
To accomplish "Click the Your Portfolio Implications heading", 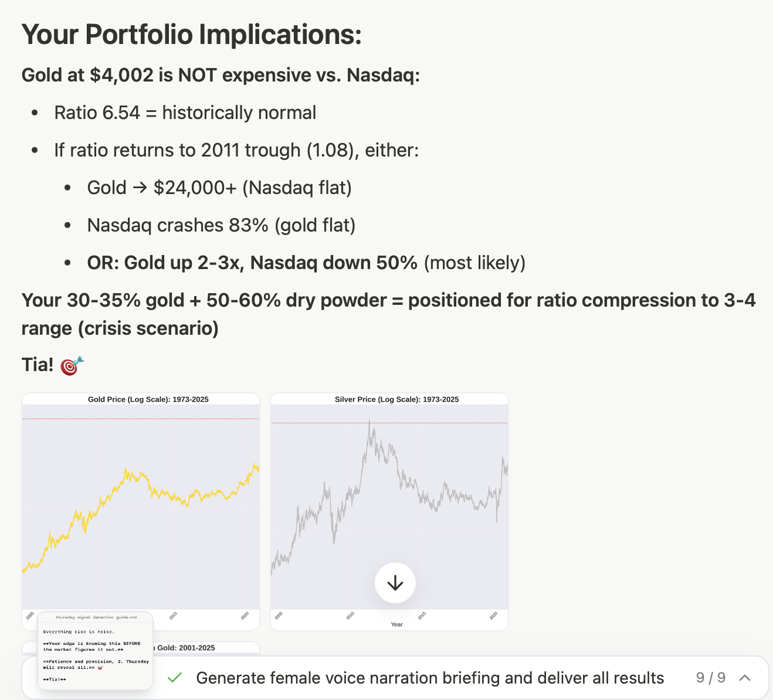I will point(191,35).
